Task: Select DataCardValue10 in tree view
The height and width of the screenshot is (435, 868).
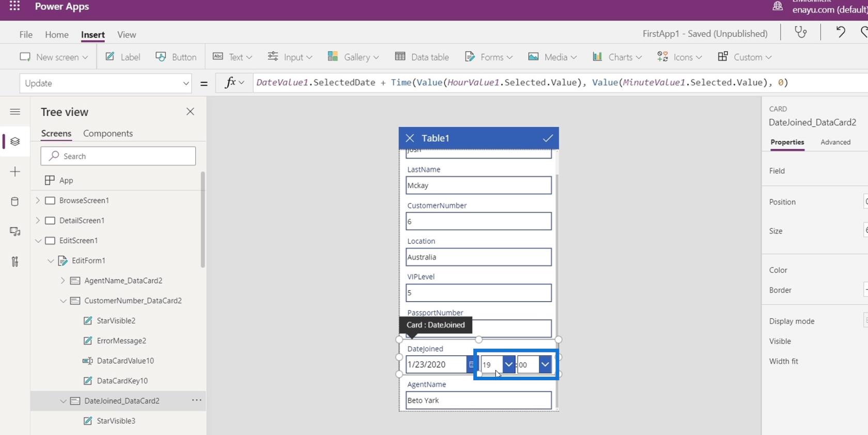Action: pyautogui.click(x=125, y=361)
